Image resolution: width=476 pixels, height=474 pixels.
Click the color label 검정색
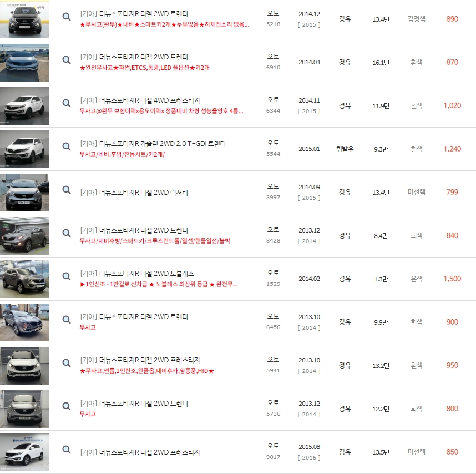(x=417, y=19)
